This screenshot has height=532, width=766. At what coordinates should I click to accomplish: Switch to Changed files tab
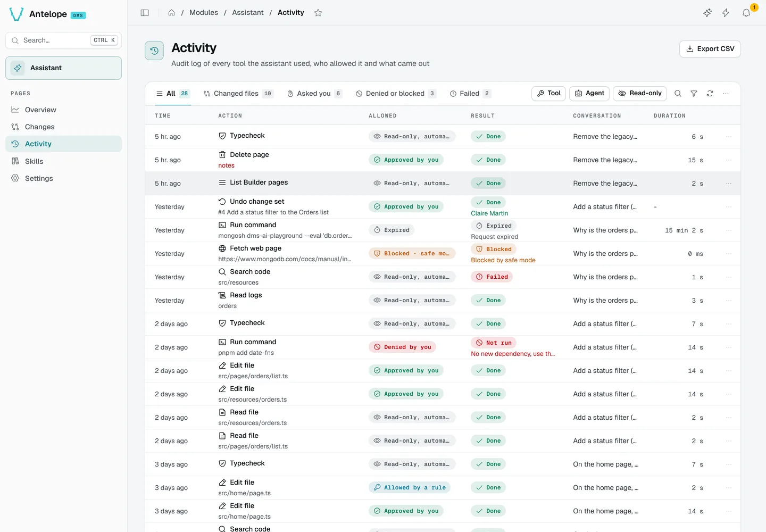point(238,94)
